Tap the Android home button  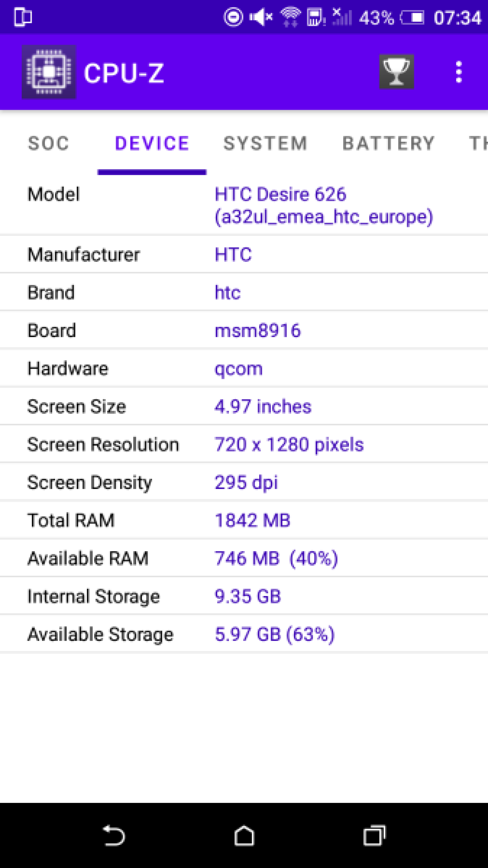pos(244,835)
